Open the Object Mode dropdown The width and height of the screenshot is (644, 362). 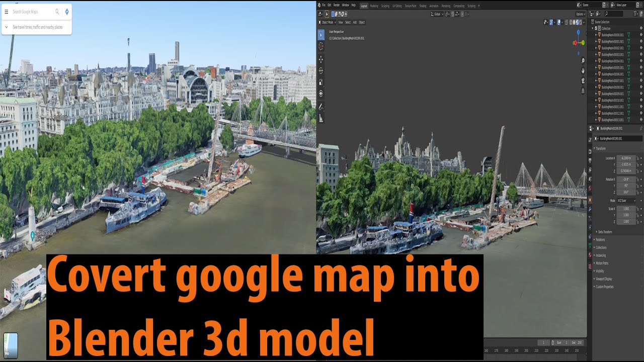(327, 22)
